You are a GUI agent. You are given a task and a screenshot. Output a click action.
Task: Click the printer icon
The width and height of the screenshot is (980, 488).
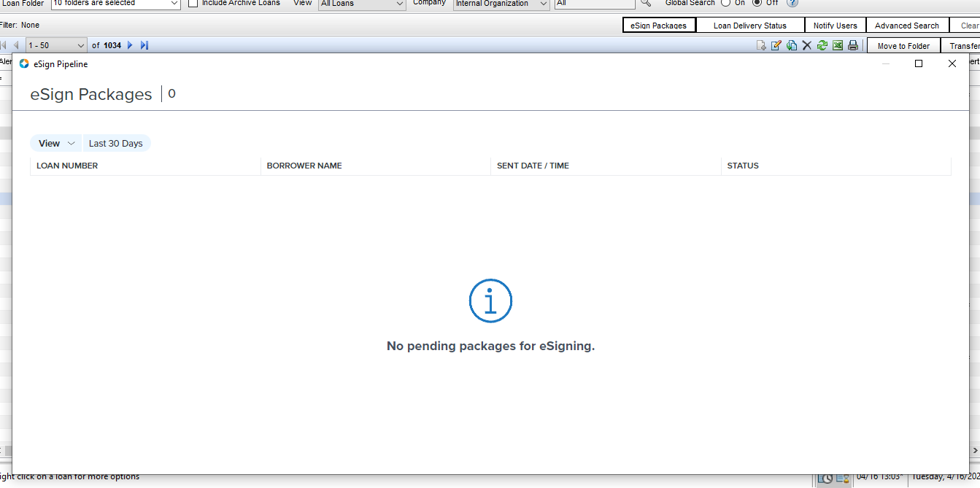coord(853,45)
